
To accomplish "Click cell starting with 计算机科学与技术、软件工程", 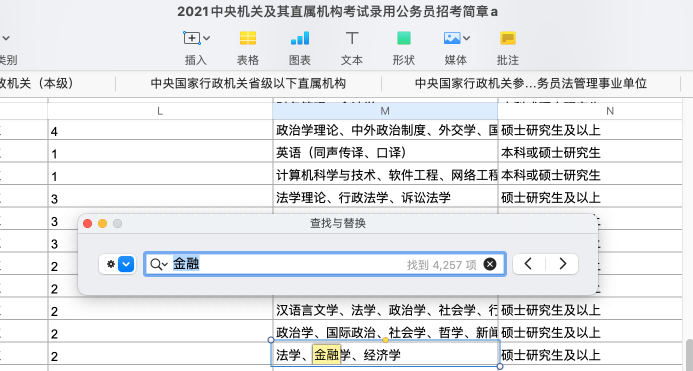I will [385, 175].
